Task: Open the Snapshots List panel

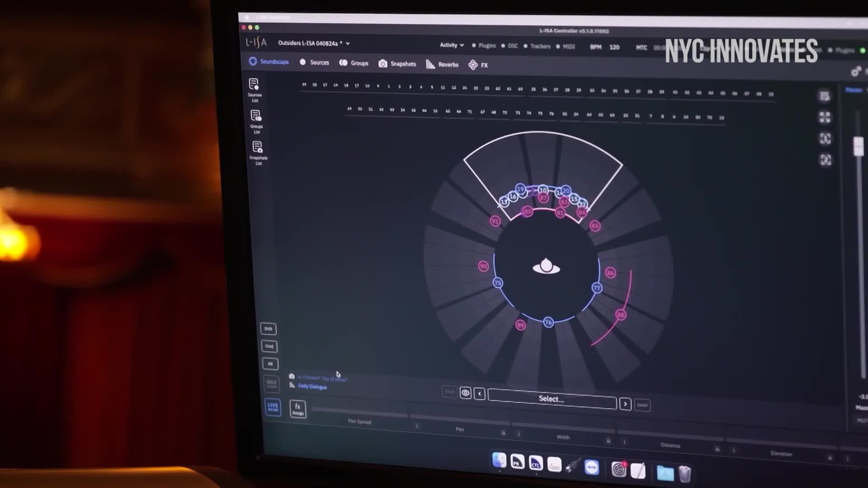Action: 258,153
